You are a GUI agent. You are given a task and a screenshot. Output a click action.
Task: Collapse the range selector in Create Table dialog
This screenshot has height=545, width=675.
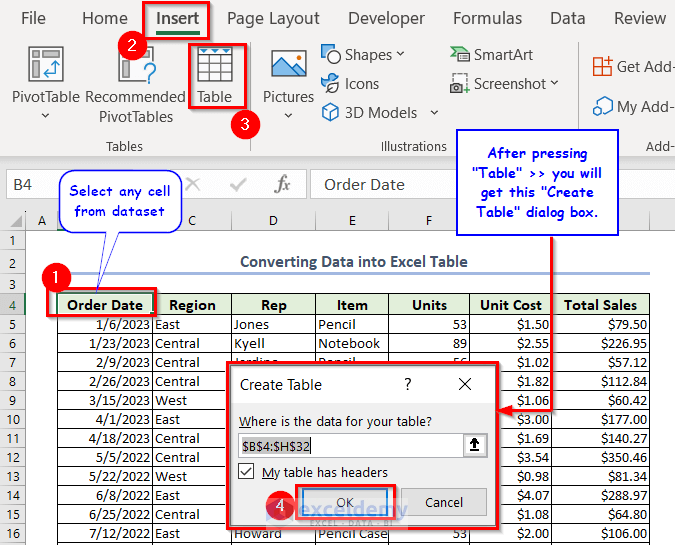475,445
